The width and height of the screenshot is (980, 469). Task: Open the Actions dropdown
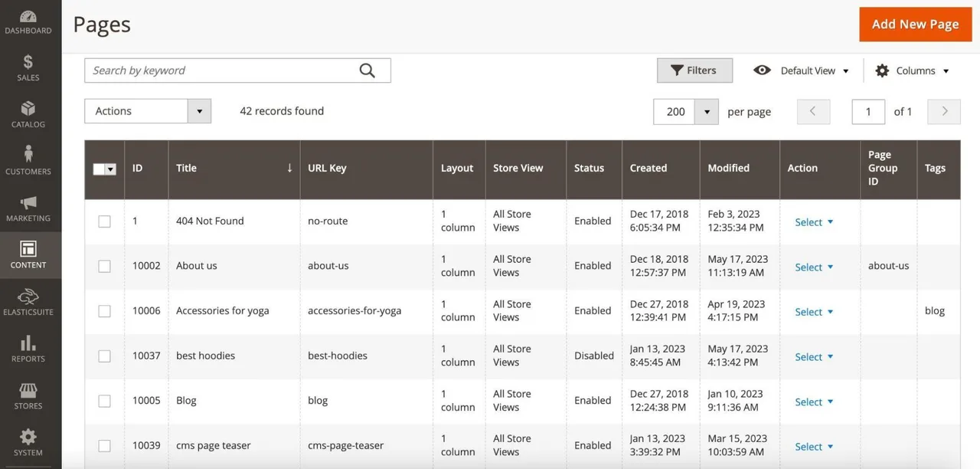point(148,111)
